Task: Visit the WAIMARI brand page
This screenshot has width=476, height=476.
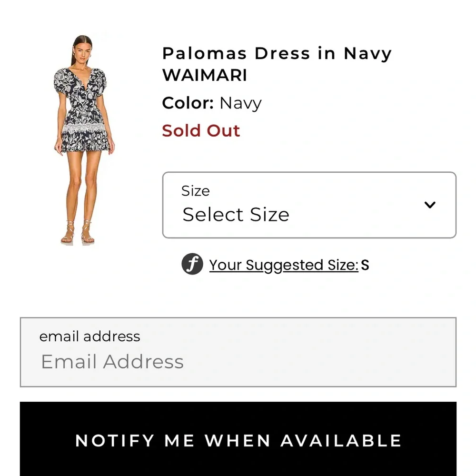Action: click(x=205, y=75)
